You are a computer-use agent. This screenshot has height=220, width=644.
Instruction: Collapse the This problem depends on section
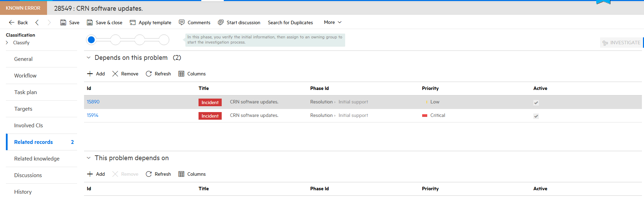point(89,158)
